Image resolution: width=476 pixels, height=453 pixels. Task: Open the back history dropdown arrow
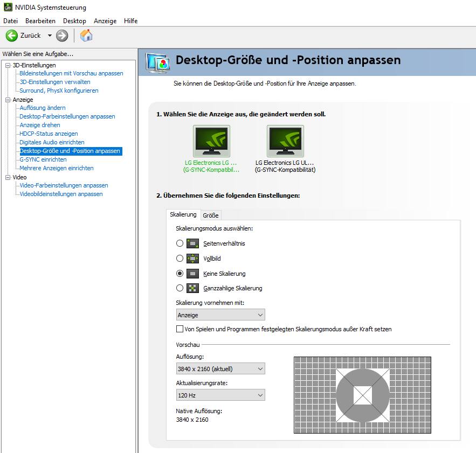pyautogui.click(x=50, y=36)
